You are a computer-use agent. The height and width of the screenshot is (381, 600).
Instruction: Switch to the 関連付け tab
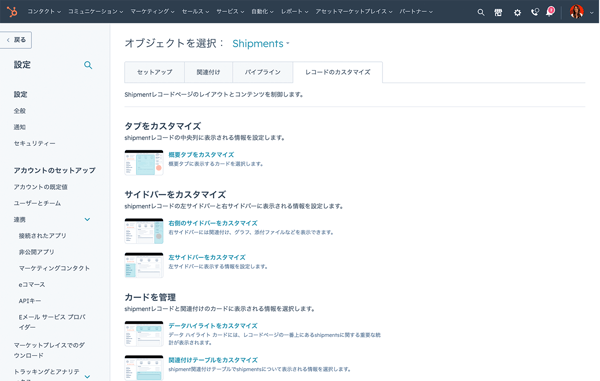coord(208,72)
